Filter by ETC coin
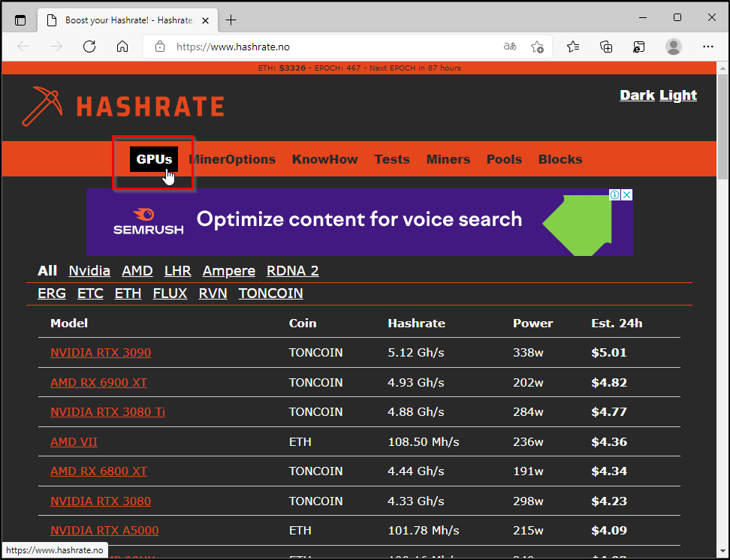This screenshot has height=560, width=730. [90, 294]
